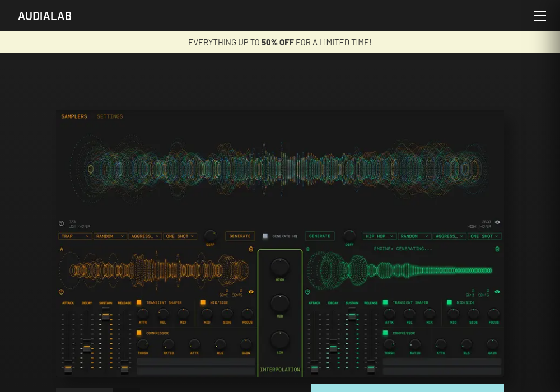Image resolution: width=560 pixels, height=392 pixels.
Task: Click the green help icon below waveform B
Action: [x=307, y=292]
